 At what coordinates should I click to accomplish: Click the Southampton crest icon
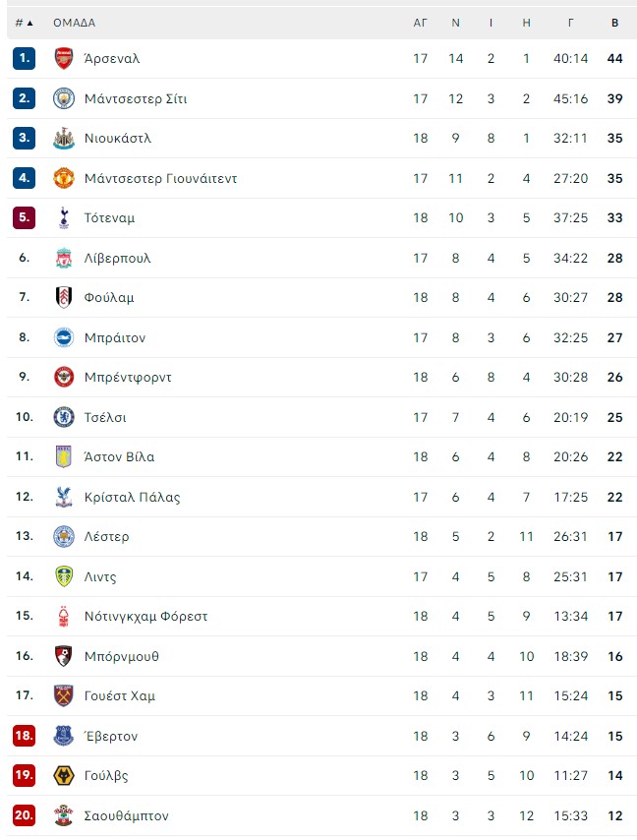click(64, 815)
